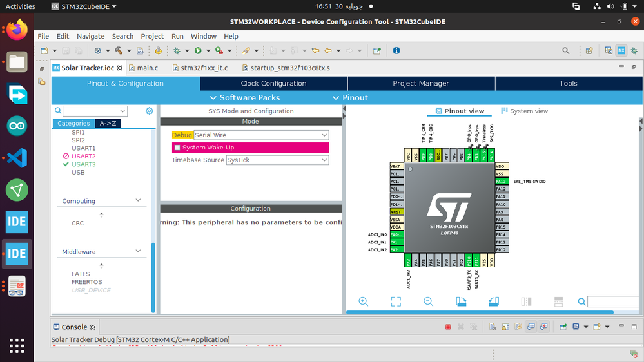644x362 pixels.
Task: Open the Debug Serial Wire dropdown
Action: [261, 135]
